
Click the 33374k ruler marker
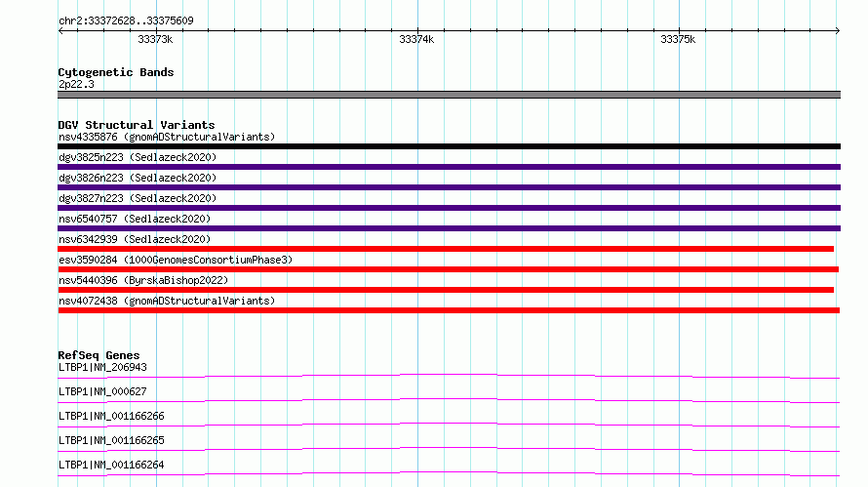(x=416, y=39)
